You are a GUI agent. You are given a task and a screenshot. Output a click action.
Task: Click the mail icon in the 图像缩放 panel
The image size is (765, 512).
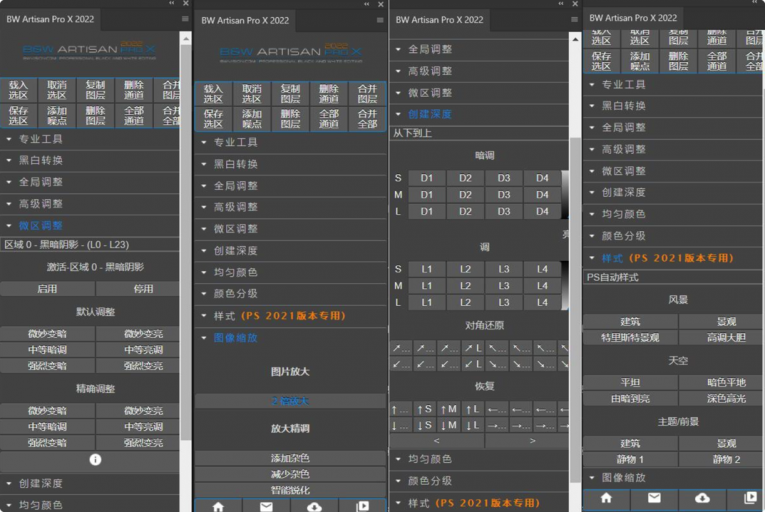266,507
